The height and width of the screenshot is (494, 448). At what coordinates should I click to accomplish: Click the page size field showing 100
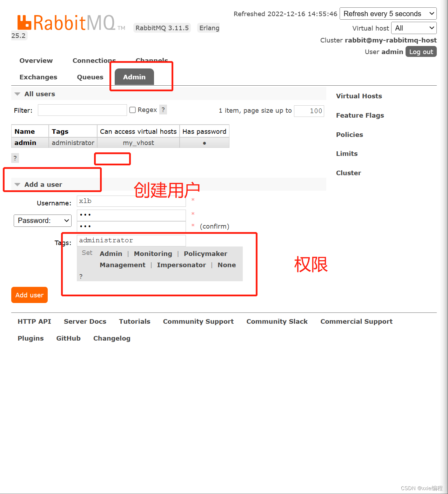click(309, 111)
